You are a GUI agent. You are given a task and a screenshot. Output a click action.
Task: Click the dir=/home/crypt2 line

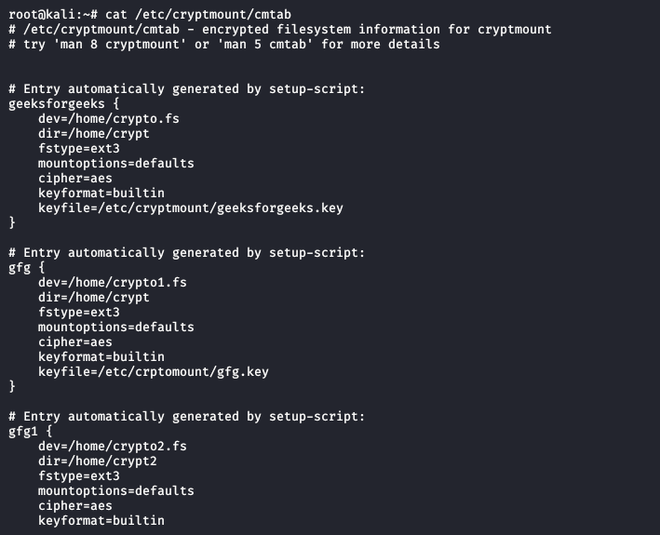tap(98, 461)
